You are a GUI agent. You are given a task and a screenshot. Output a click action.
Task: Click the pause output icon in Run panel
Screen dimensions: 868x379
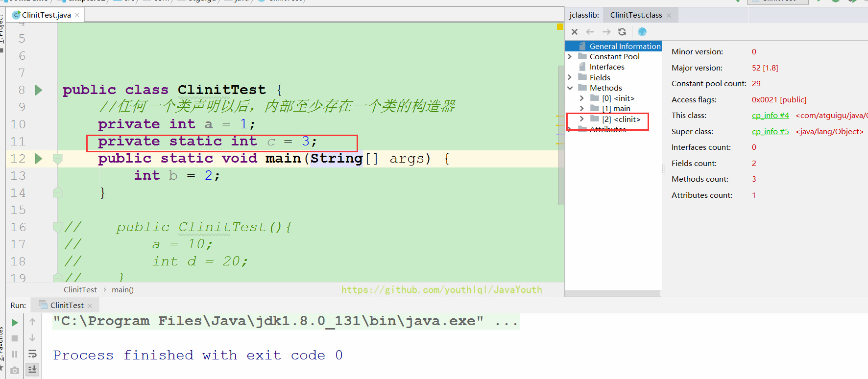coord(15,354)
